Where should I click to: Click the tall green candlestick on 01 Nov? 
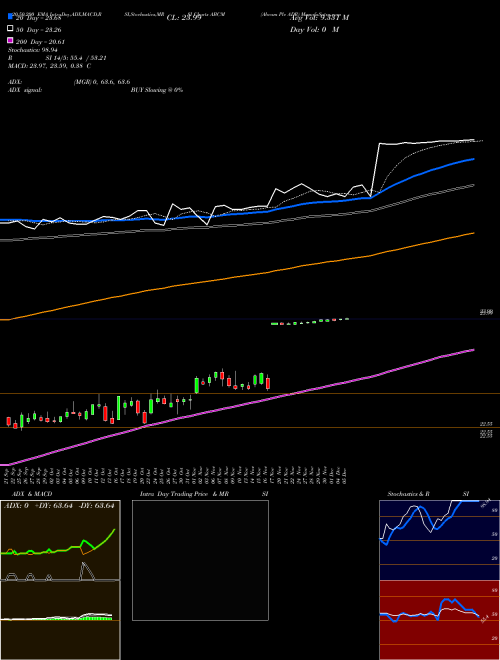click(197, 385)
